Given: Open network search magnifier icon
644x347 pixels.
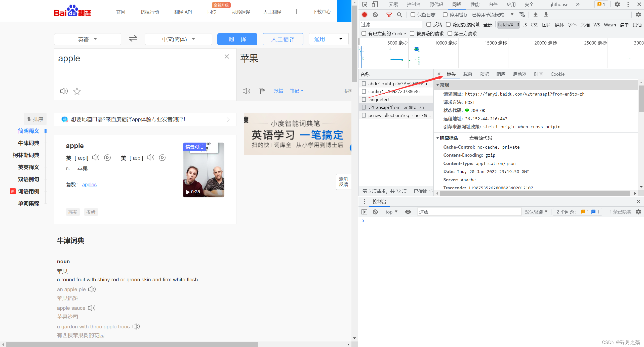Looking at the screenshot, I should (399, 15).
